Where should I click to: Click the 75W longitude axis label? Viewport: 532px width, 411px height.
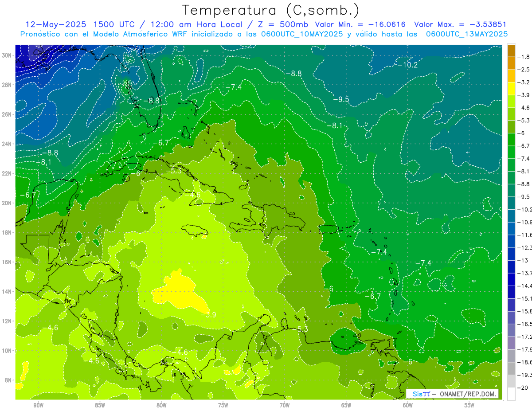(223, 405)
